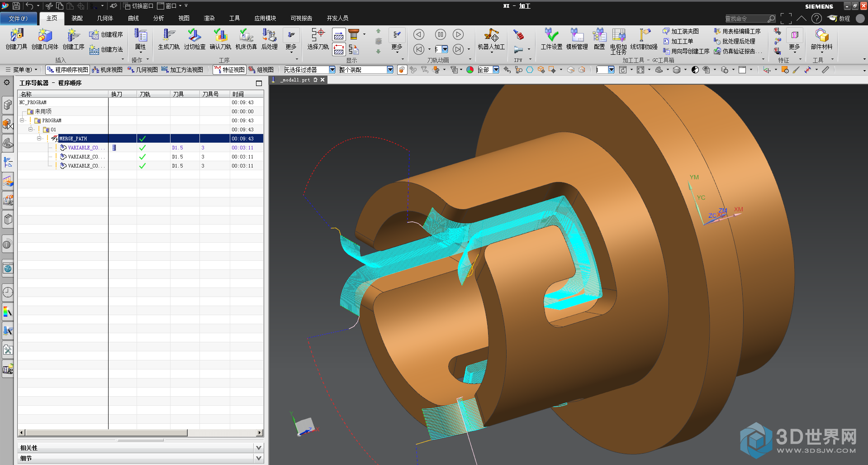
Task: Click the undo arrow in title bar
Action: 29,6
